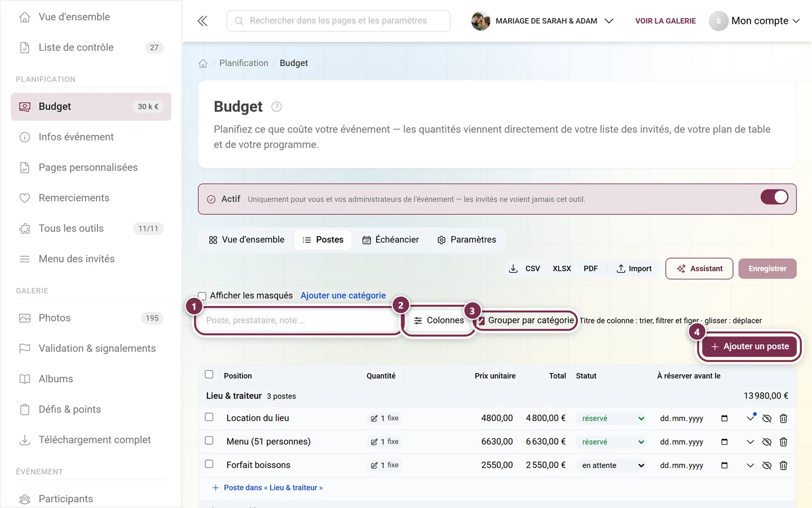Screen dimensions: 812x508
Task: Switch to the Échéancier tab
Action: [390, 240]
